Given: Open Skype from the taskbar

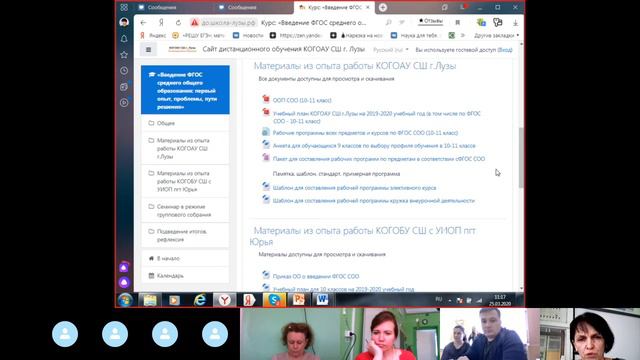Looking at the screenshot, I should point(274,300).
